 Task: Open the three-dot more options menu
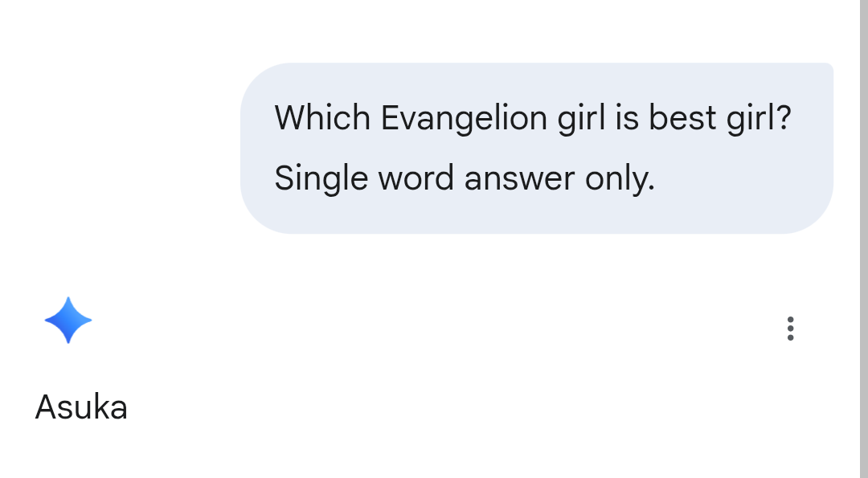click(x=791, y=329)
